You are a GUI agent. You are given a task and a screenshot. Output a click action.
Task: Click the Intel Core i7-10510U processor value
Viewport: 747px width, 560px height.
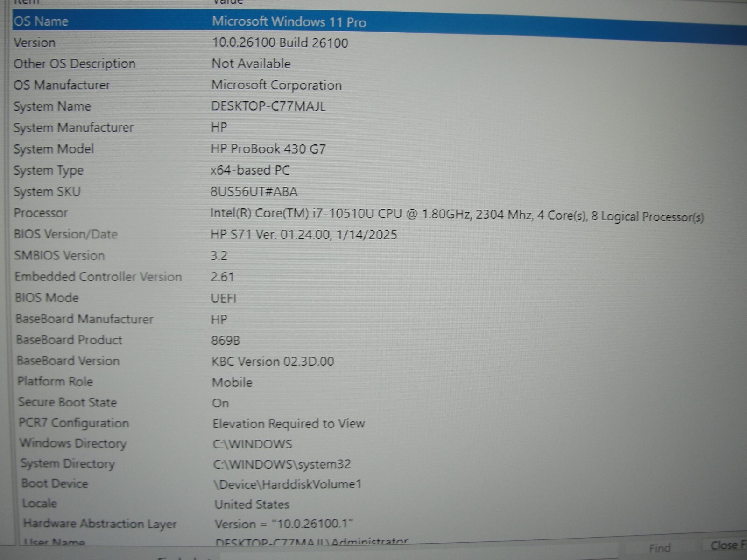pyautogui.click(x=457, y=215)
